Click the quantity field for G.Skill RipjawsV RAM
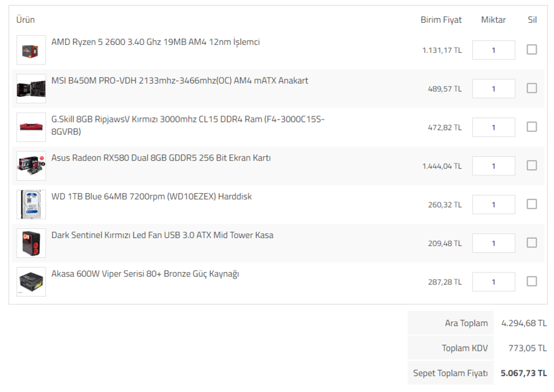This screenshot has width=554, height=392. pyautogui.click(x=493, y=127)
